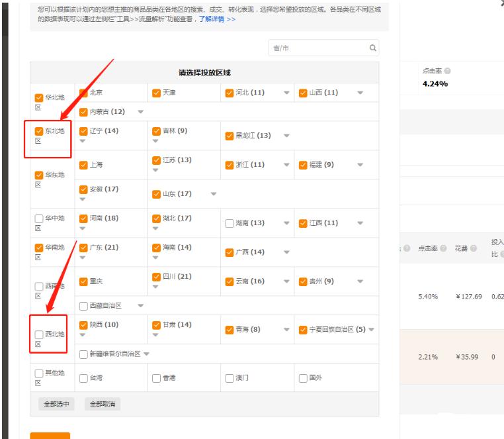Viewport: 504px width, 439px height.
Task: Expand the 福建 (9) dropdown arrow
Action: tap(360, 165)
